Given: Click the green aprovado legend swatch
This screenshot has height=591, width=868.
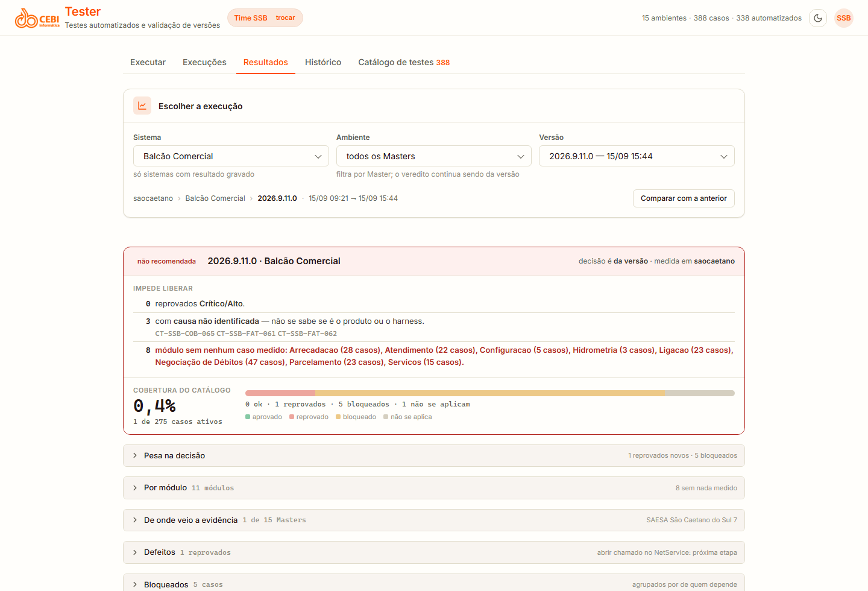Looking at the screenshot, I should tap(248, 417).
